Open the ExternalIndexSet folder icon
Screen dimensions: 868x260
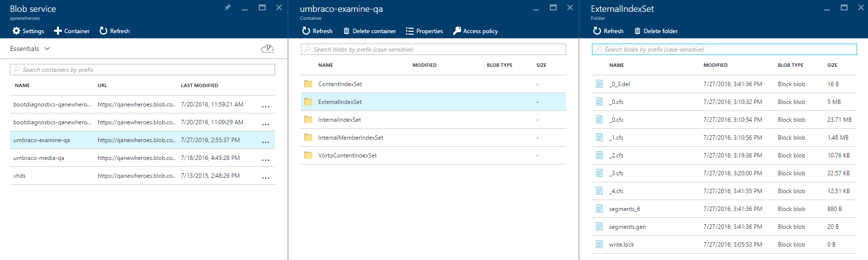(308, 102)
